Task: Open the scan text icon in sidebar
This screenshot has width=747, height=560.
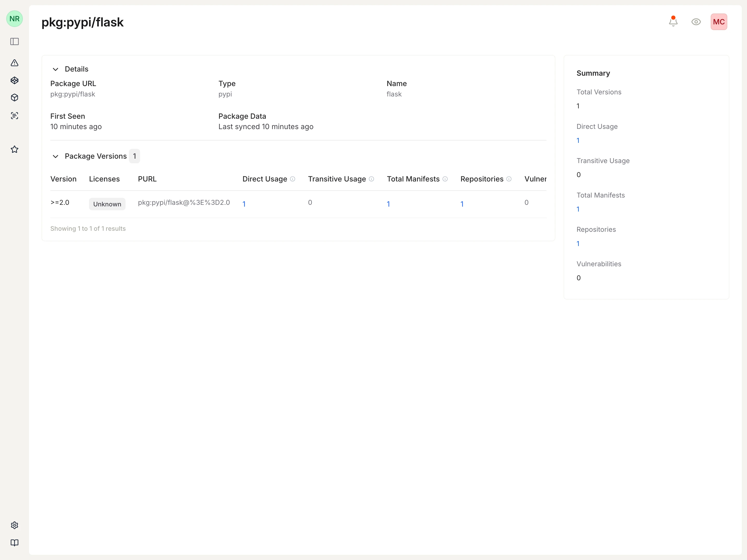Action: [x=15, y=116]
